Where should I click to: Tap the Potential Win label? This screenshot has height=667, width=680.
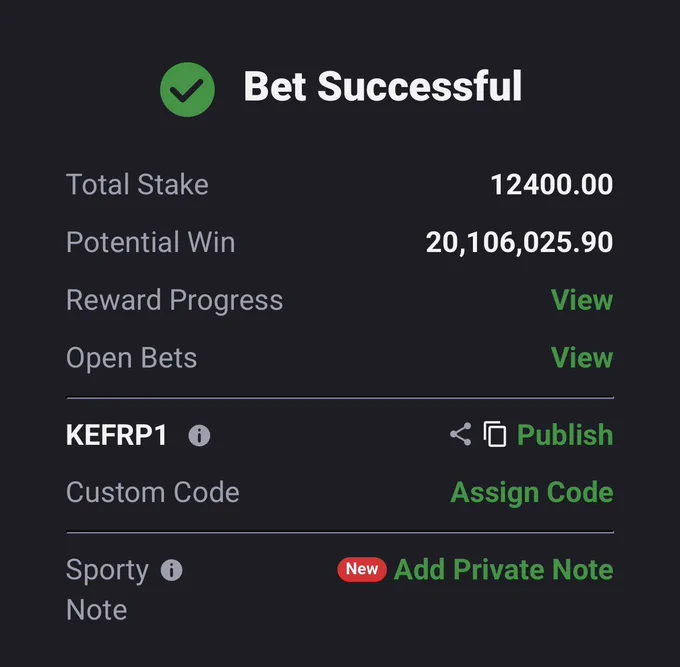coord(150,242)
